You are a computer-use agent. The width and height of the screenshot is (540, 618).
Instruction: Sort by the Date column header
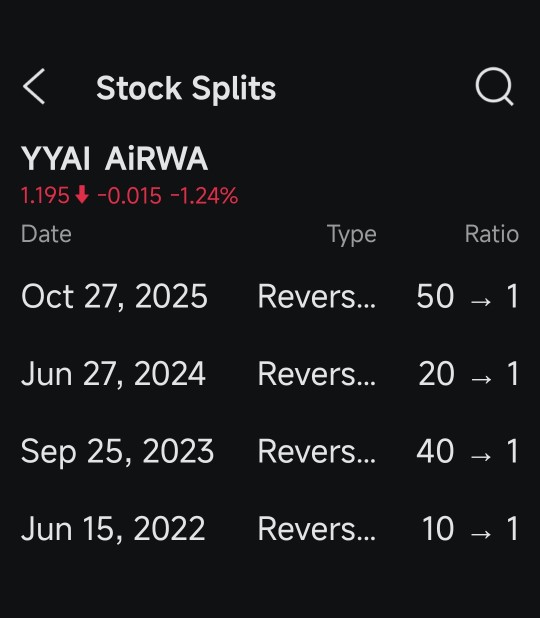click(46, 234)
